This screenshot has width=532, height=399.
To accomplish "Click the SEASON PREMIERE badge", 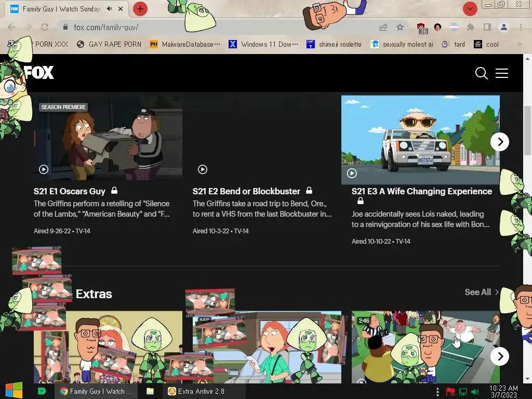I will tap(63, 107).
